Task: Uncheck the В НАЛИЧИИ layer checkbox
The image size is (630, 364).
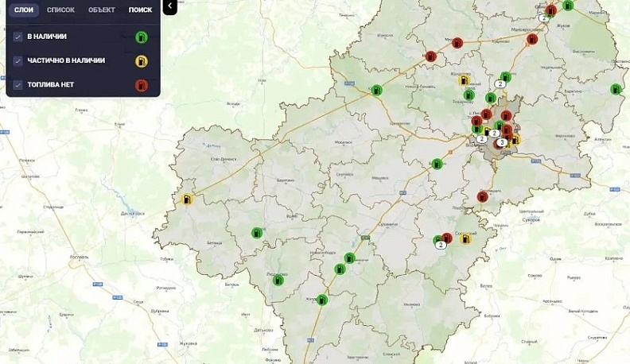Action: (17, 37)
